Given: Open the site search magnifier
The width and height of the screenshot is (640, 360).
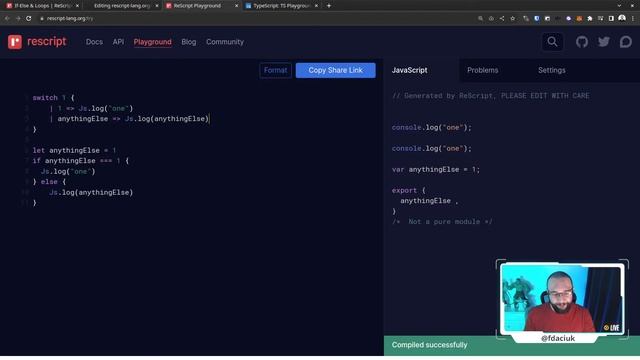Looking at the screenshot, I should point(552,42).
